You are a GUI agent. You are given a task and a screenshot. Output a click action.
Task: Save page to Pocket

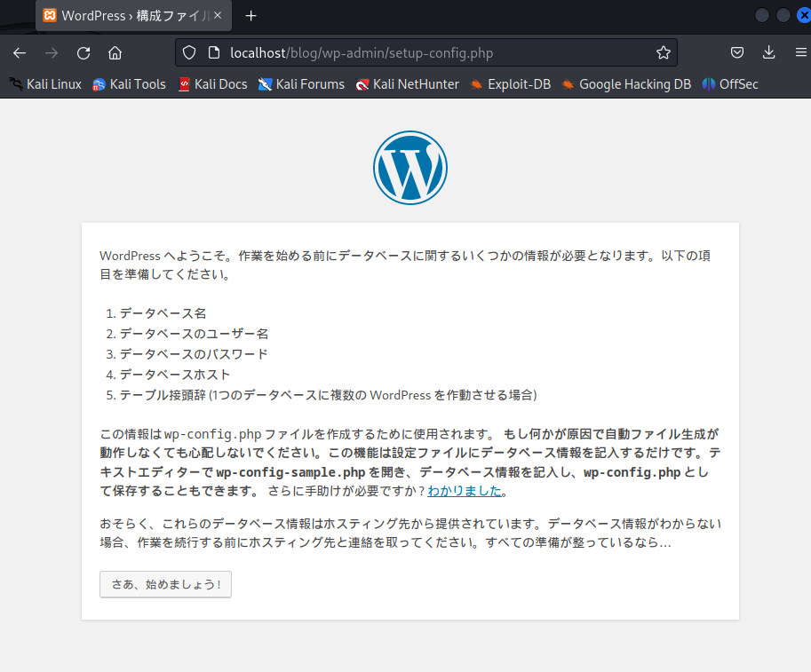click(x=737, y=52)
